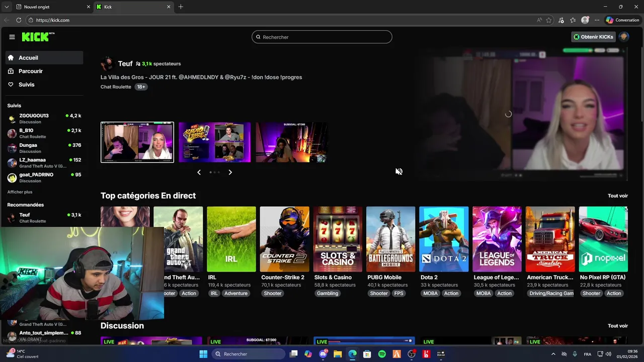The height and width of the screenshot is (362, 644).
Task: Open the tab actions dropdown
Action: [7, 7]
